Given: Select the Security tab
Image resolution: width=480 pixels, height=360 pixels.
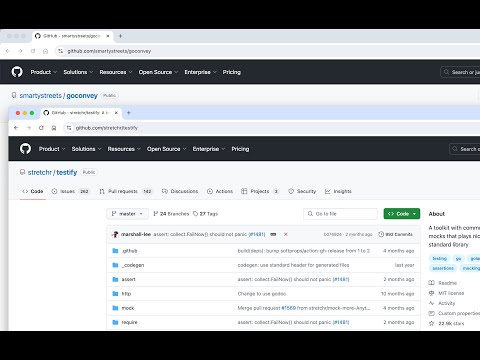Looking at the screenshot, I should (302, 191).
